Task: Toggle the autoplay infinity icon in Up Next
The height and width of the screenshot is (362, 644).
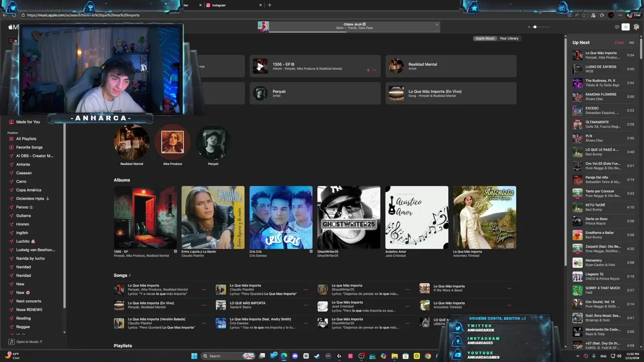Action: (631, 43)
